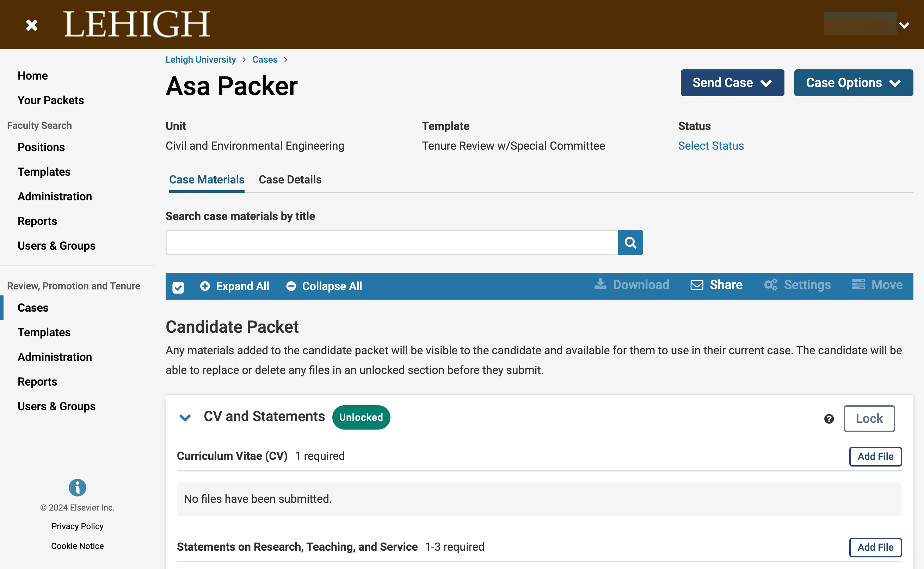Screen dimensions: 924x569
Task: Click Collapse All in the toolbar
Action: click(x=324, y=286)
